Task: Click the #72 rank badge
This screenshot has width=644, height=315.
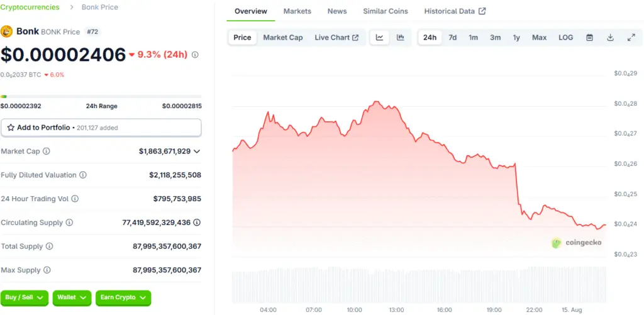Action: pyautogui.click(x=92, y=31)
